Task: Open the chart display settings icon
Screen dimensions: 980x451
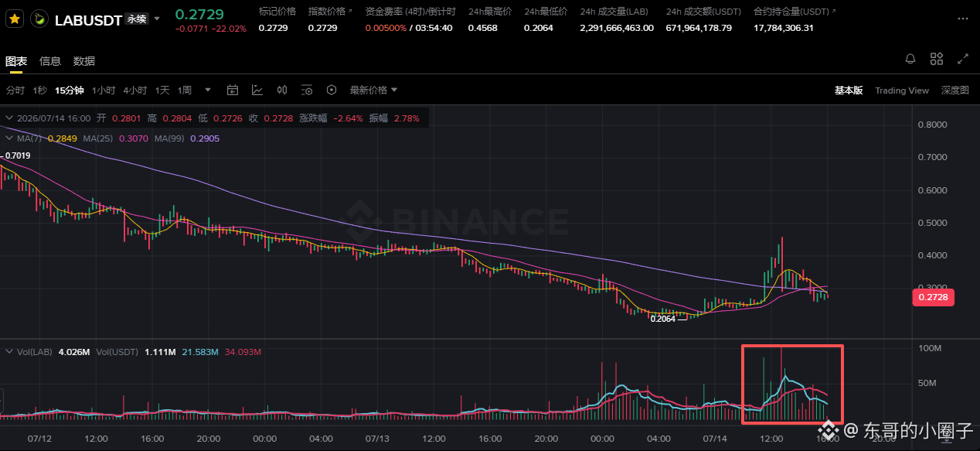Action: point(307,90)
